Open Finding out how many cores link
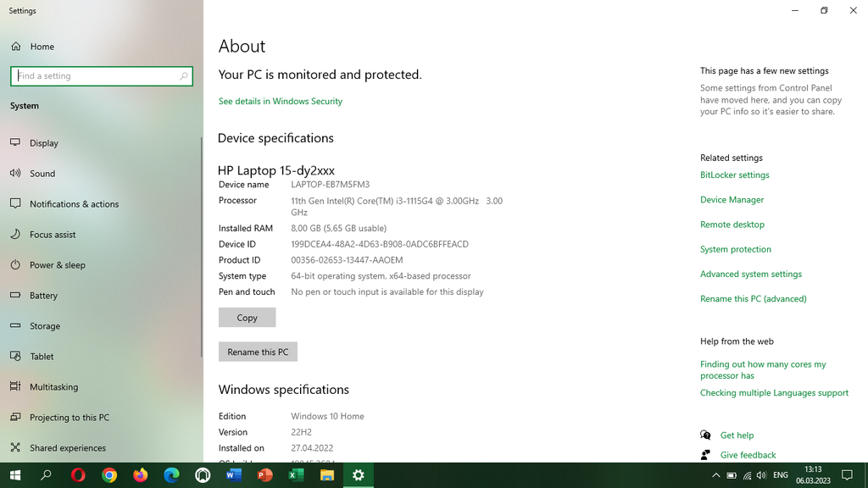868x488 pixels. tap(763, 369)
